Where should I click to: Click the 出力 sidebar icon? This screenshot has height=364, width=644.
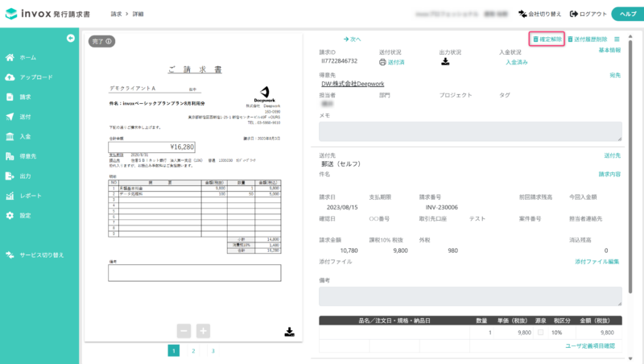pos(10,176)
